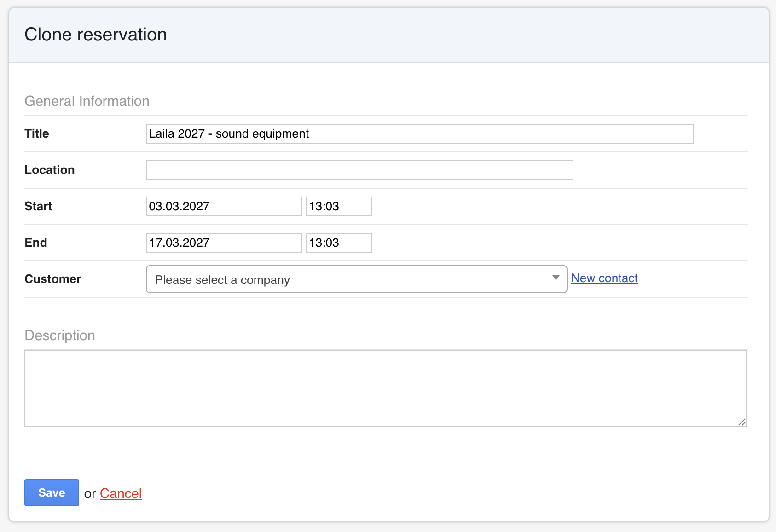Image resolution: width=776 pixels, height=532 pixels.
Task: Click inside the Description text area
Action: coord(385,388)
